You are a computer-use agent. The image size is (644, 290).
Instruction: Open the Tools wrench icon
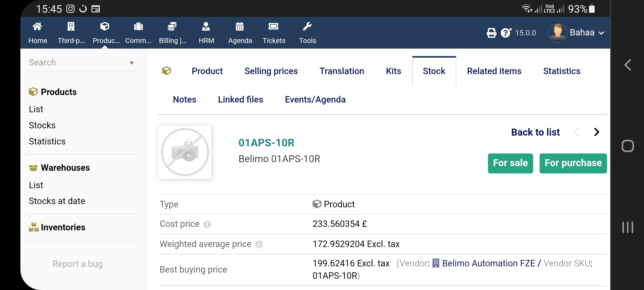click(307, 27)
